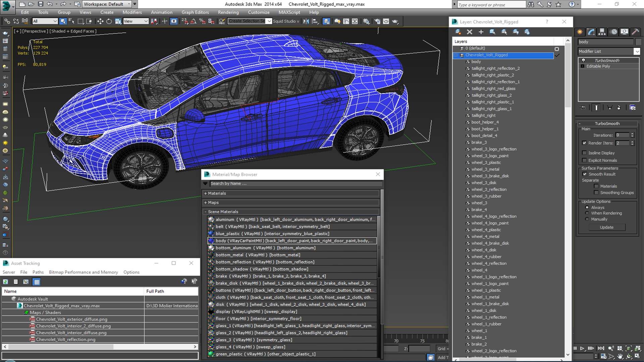Select the Always update radio button
The width and height of the screenshot is (644, 362).
click(587, 207)
